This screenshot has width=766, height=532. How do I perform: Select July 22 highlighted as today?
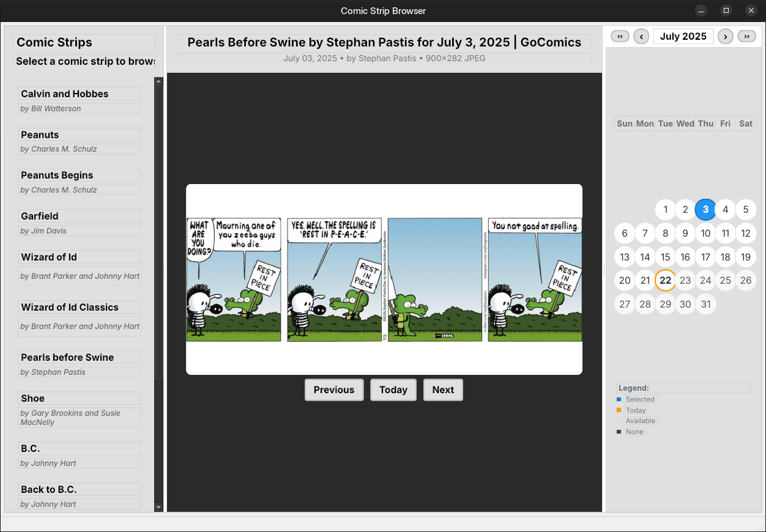click(665, 281)
